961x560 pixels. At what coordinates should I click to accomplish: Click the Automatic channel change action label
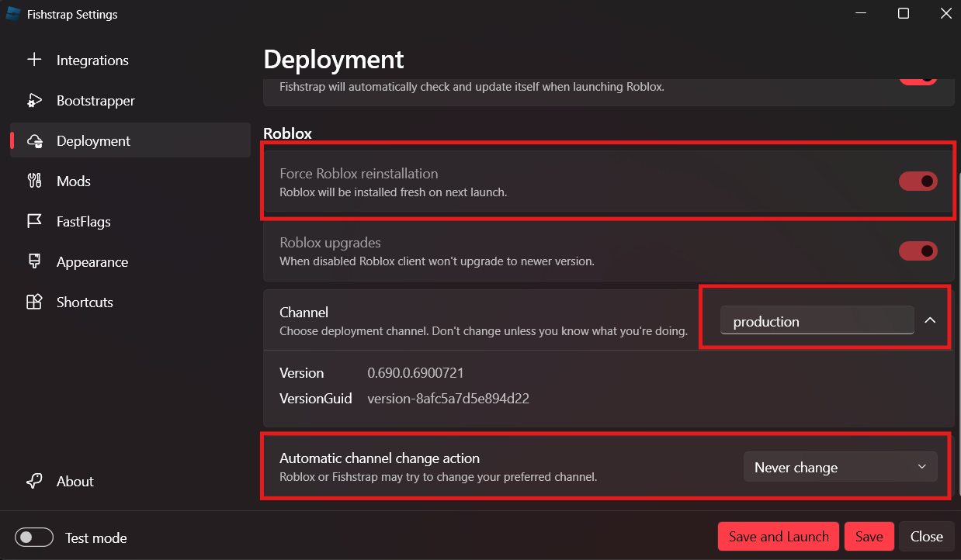coord(380,458)
